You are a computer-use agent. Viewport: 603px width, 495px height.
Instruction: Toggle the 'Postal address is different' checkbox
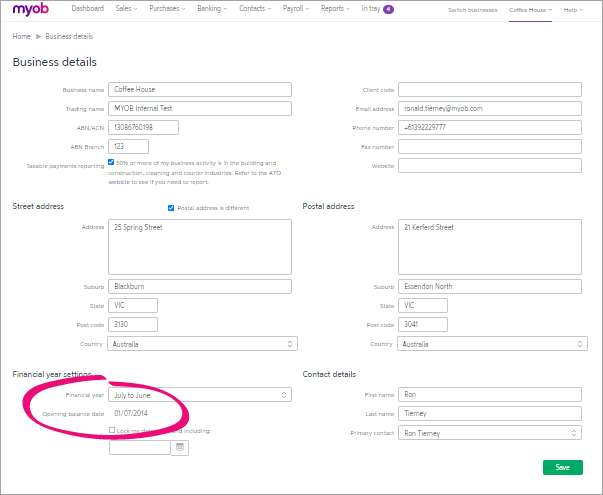click(x=171, y=208)
